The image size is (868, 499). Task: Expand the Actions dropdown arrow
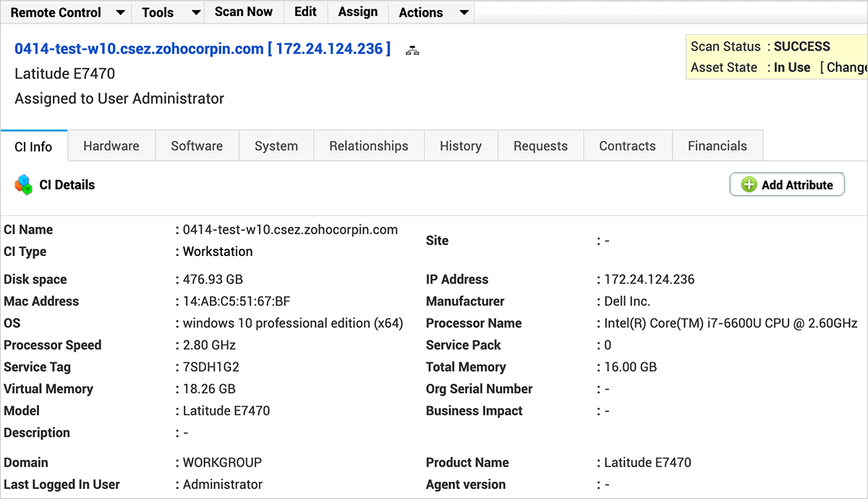(464, 12)
